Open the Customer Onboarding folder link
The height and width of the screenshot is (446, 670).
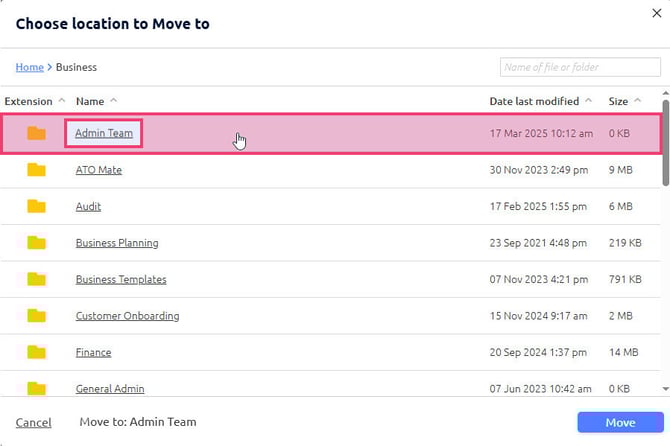pos(127,316)
